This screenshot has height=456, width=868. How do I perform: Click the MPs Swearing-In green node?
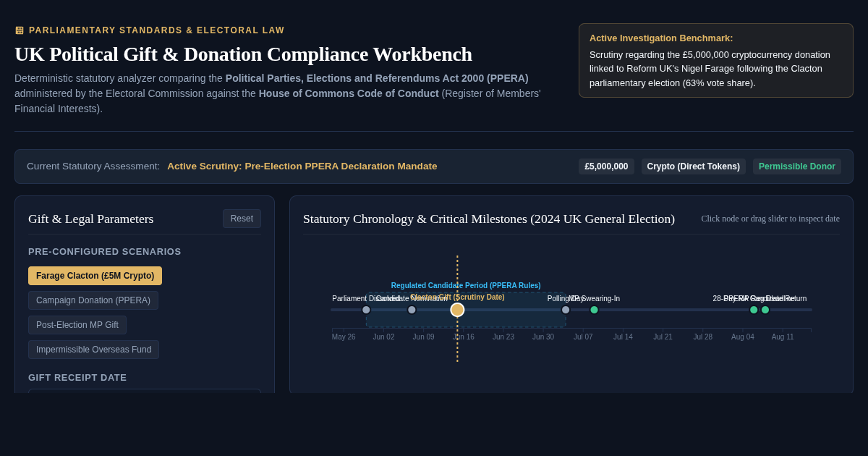tap(594, 310)
